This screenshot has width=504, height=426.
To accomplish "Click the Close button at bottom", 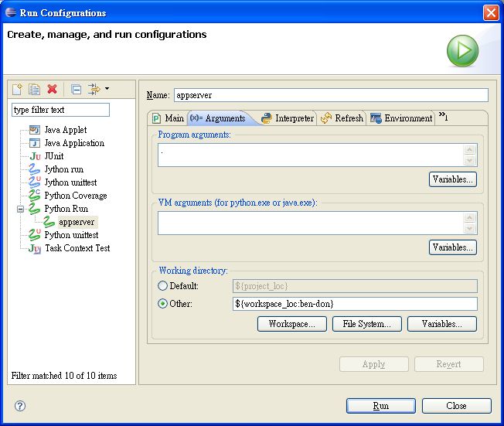I will coord(456,406).
